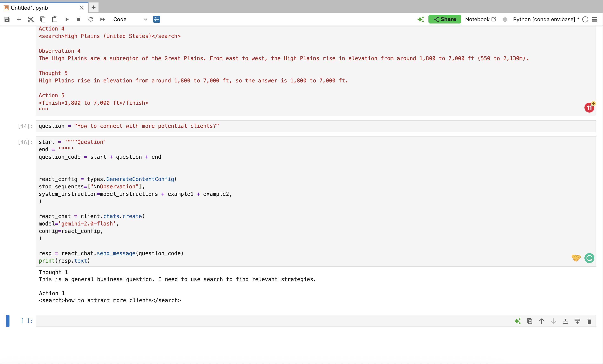Image resolution: width=603 pixels, height=364 pixels.
Task: Click the GenerateContentConfig text in code
Action: pos(140,179)
